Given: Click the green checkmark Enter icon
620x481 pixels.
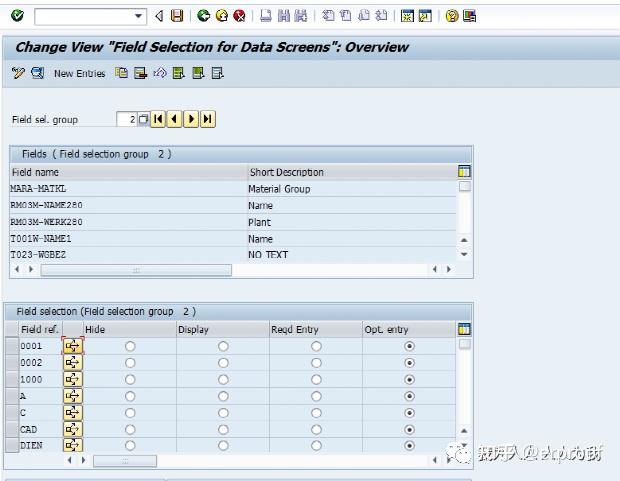Looking at the screenshot, I should point(17,16).
